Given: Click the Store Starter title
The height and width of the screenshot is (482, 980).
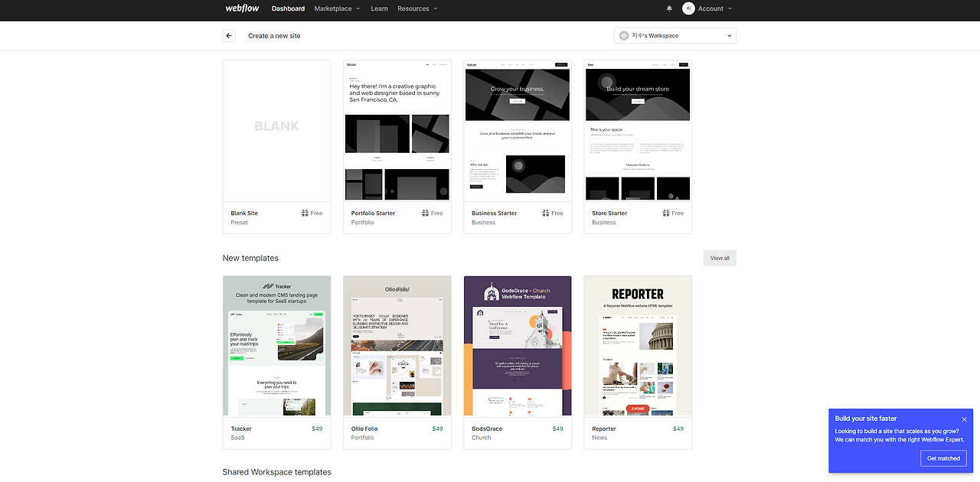Looking at the screenshot, I should 609,213.
